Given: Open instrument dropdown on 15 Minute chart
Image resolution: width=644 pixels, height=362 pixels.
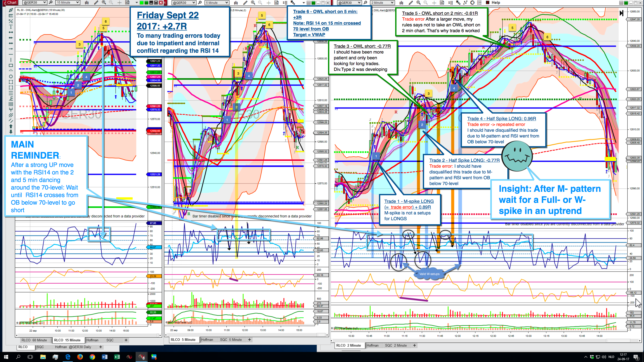Looking at the screenshot, I should [x=35, y=3].
